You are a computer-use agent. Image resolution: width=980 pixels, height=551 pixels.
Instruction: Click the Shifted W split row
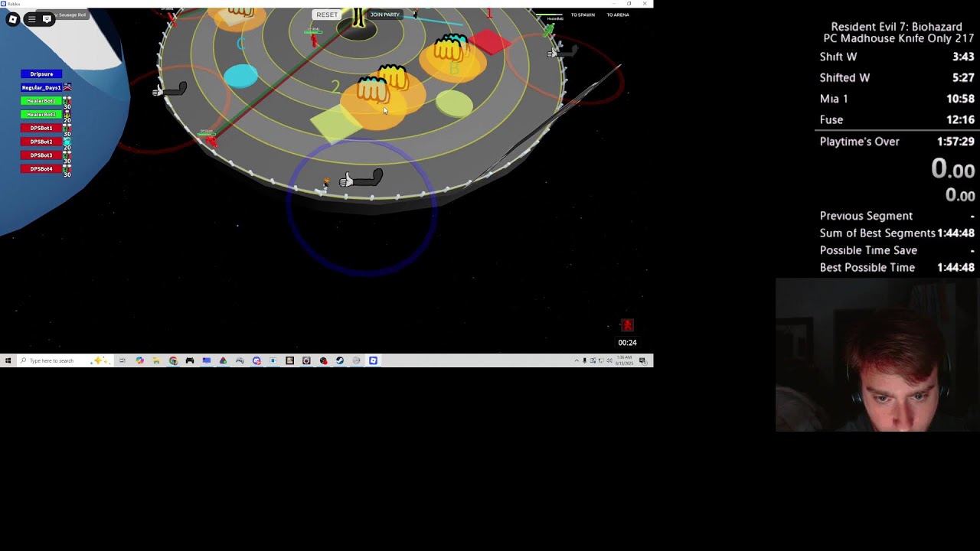click(897, 77)
